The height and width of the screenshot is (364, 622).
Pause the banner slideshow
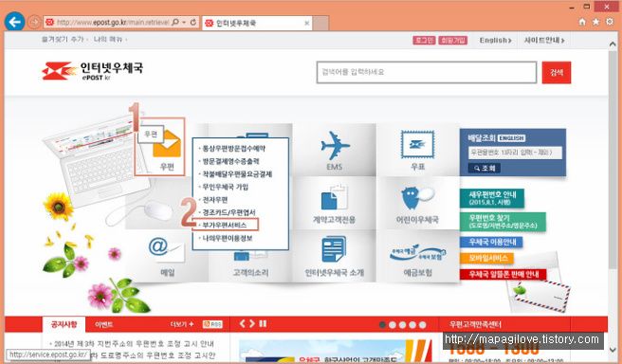pos(263,323)
